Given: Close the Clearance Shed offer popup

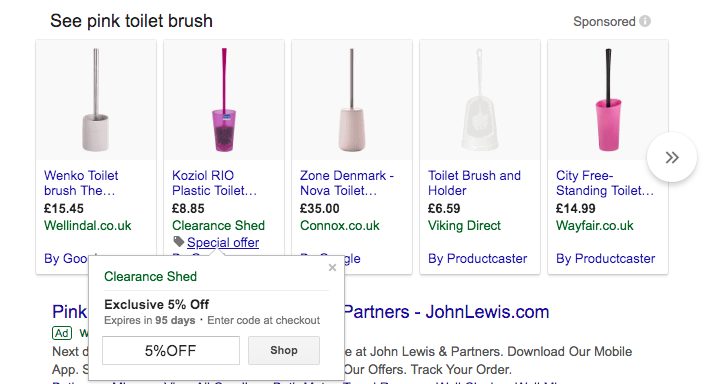Looking at the screenshot, I should [332, 267].
